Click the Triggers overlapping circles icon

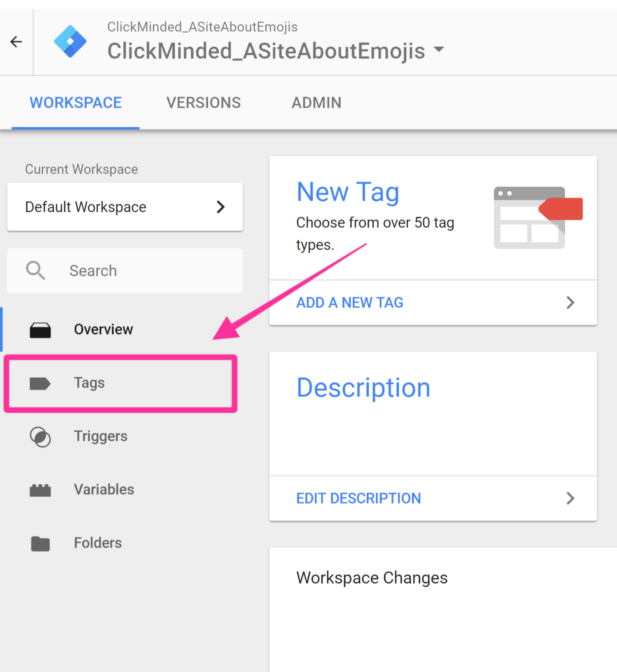point(40,437)
